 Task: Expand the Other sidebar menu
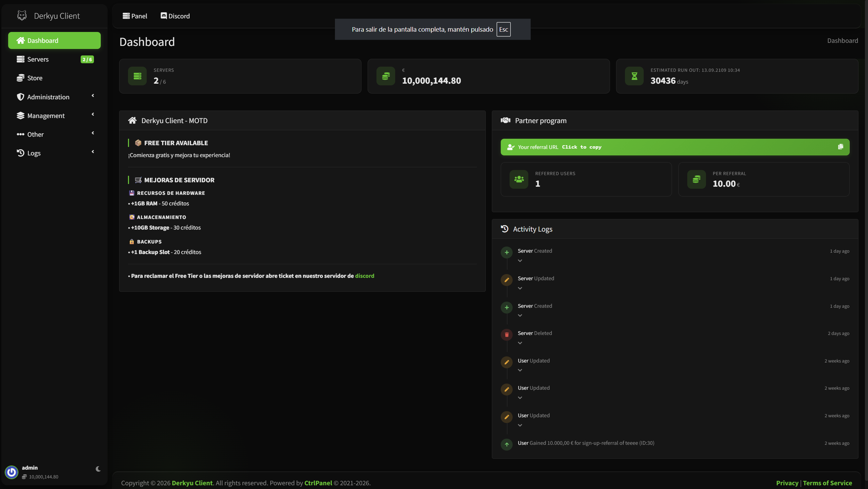pos(54,134)
